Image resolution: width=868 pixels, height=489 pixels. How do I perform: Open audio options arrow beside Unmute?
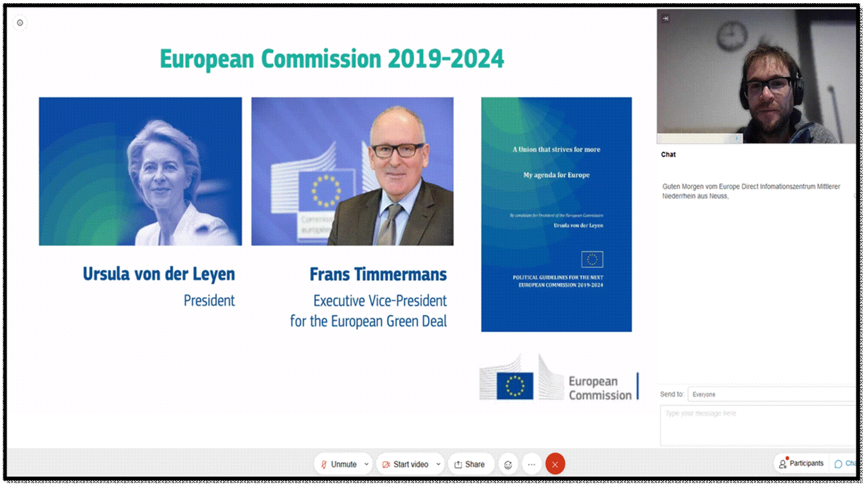pyautogui.click(x=367, y=464)
